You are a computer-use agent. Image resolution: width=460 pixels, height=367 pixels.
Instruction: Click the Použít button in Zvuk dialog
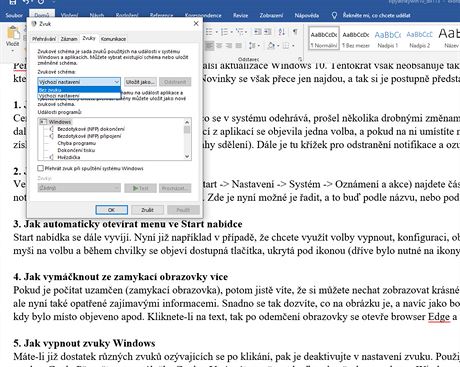[x=183, y=210]
